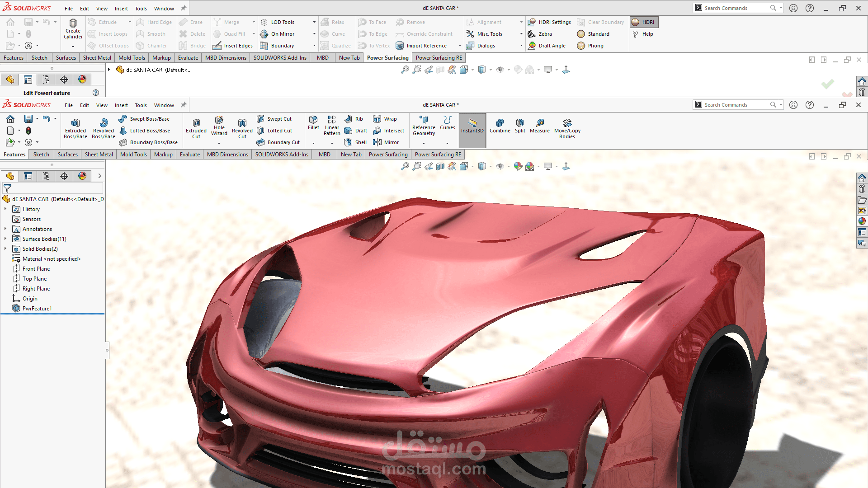This screenshot has height=488, width=868.
Task: Expand the Surface Bodies(11) folder
Action: click(5, 239)
